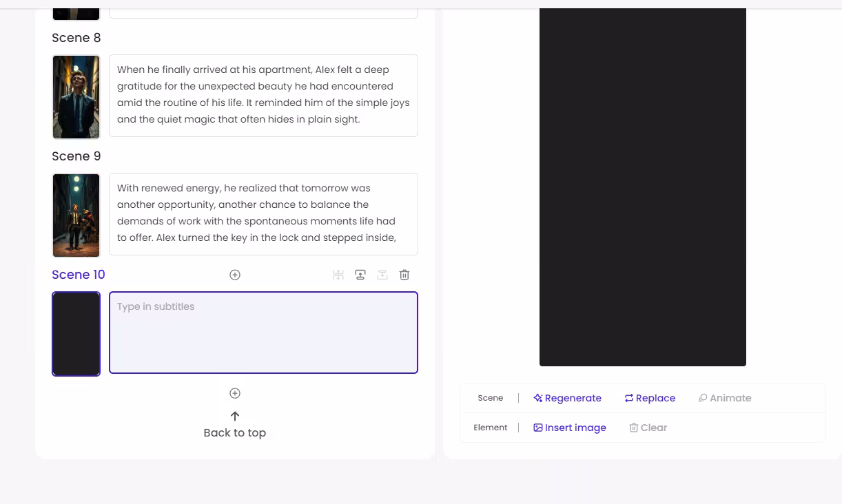Viewport: 842px width, 504px height.
Task: Click the Scene 9 subtitle text
Action: click(263, 213)
